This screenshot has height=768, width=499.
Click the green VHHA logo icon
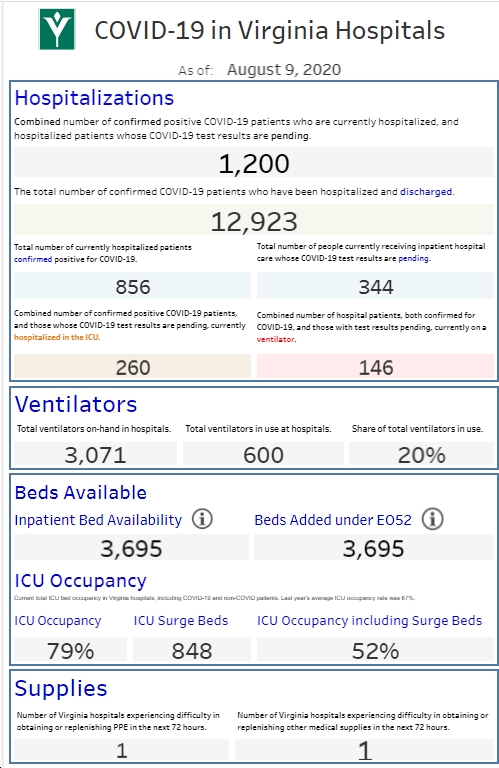57,29
